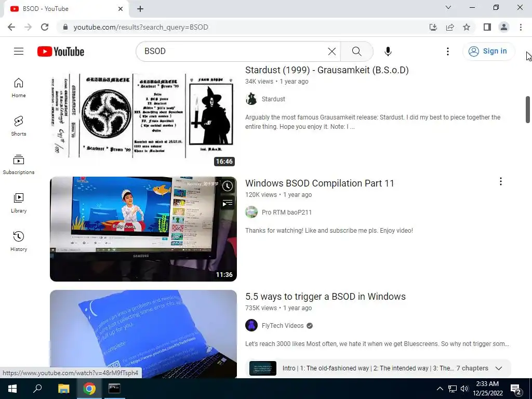Open Stardust (1999) - Grausamkeit video title
Image resolution: width=532 pixels, height=399 pixels.
pyautogui.click(x=327, y=70)
